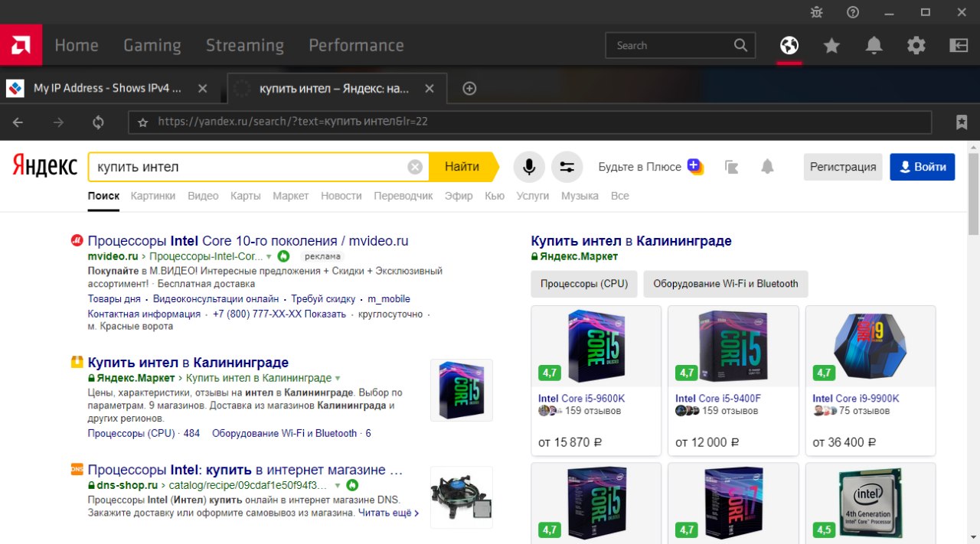Switch to Видео search tab
This screenshot has height=544, width=980.
point(203,196)
